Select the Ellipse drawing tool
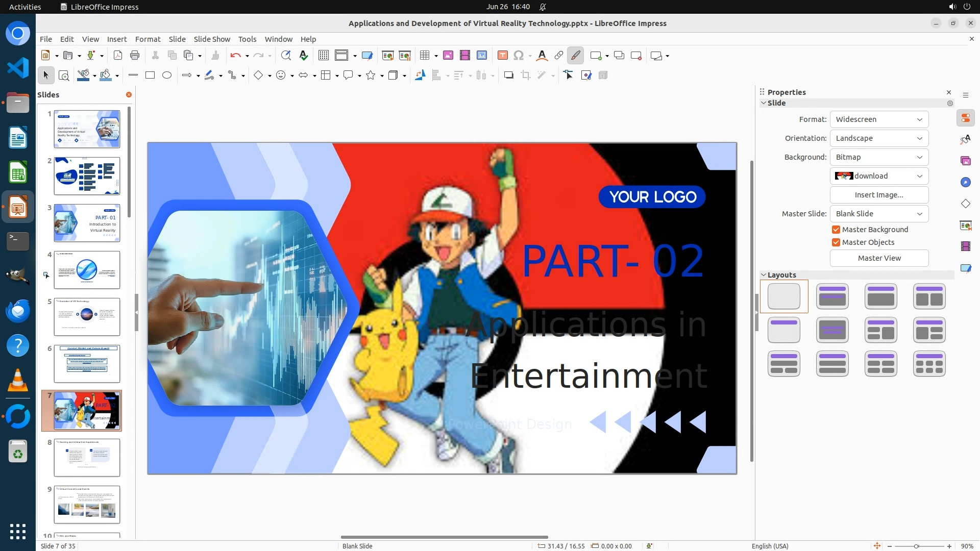This screenshot has width=980, height=551. (167, 76)
